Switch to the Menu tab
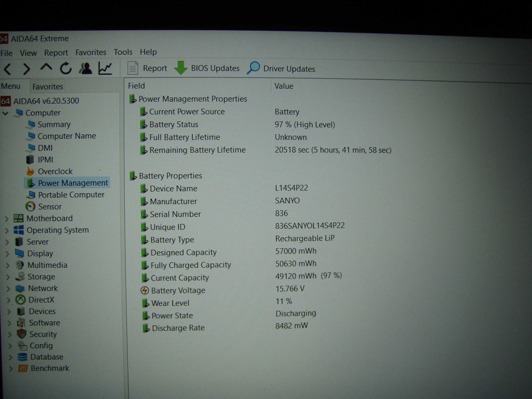 pos(11,86)
